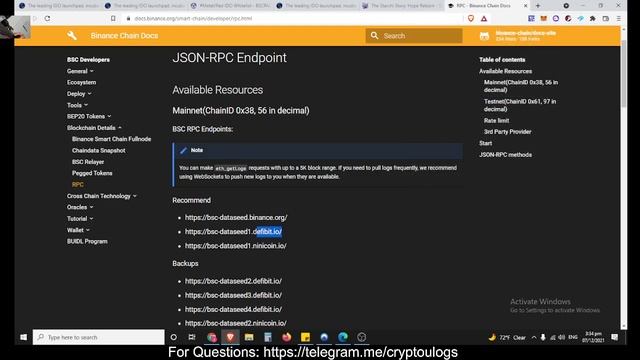Open File Explorer from the taskbar
The width and height of the screenshot is (640, 360).
pyautogui.click(x=249, y=337)
